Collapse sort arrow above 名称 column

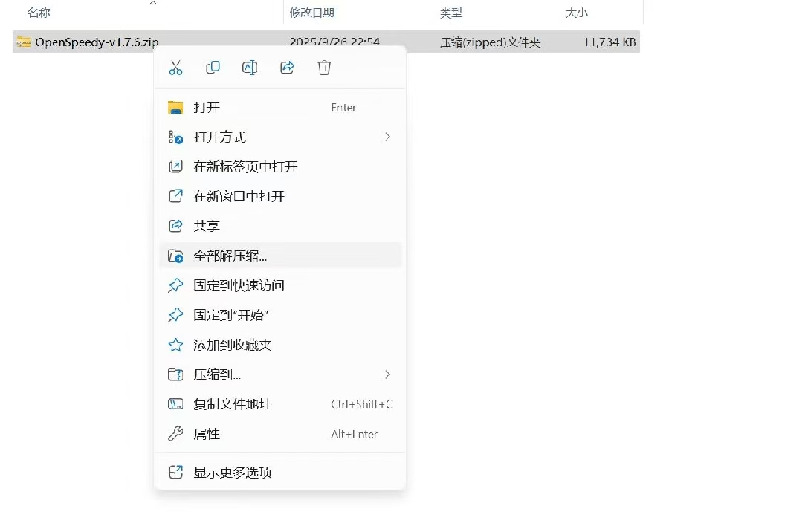tap(153, 4)
